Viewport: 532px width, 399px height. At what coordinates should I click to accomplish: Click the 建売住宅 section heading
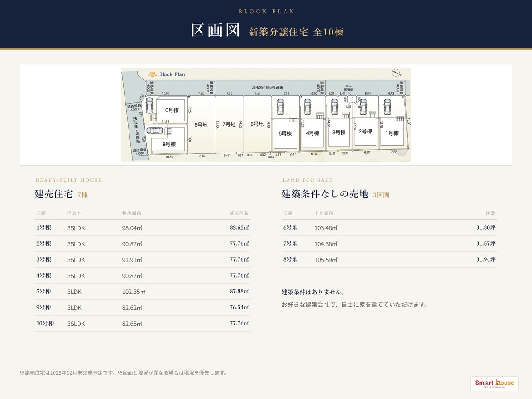click(x=53, y=194)
